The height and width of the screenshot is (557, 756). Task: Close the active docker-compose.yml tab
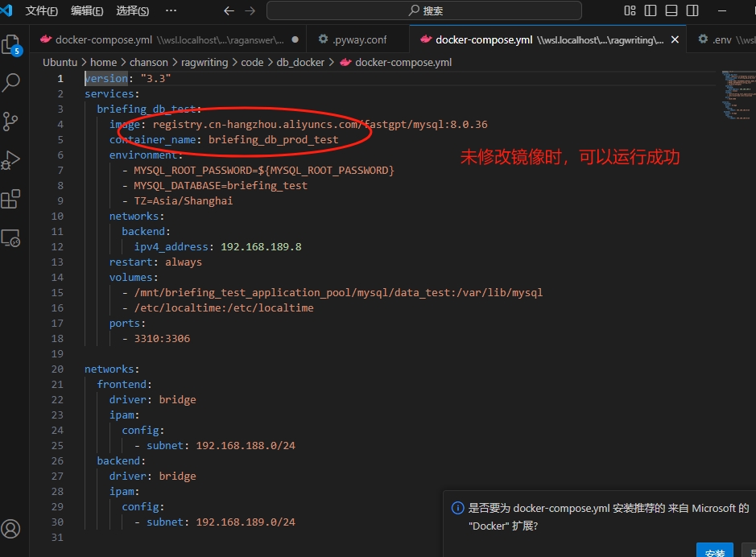click(x=675, y=39)
